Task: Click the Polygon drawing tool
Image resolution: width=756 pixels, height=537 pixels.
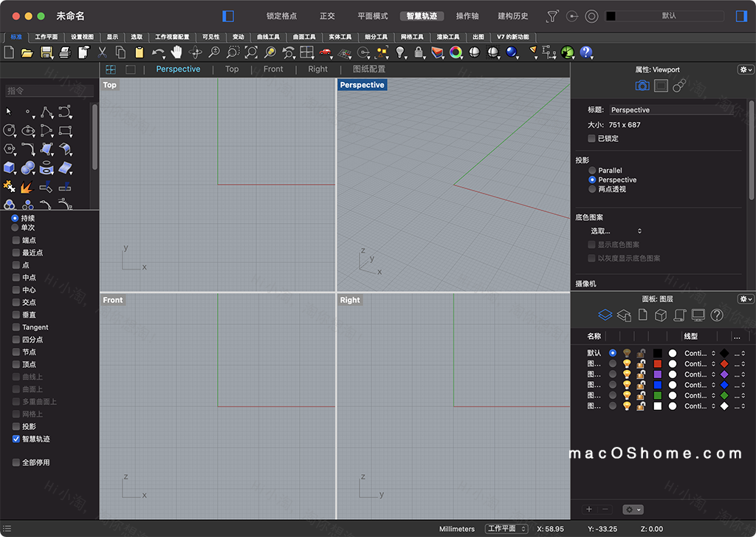Action: click(x=9, y=148)
